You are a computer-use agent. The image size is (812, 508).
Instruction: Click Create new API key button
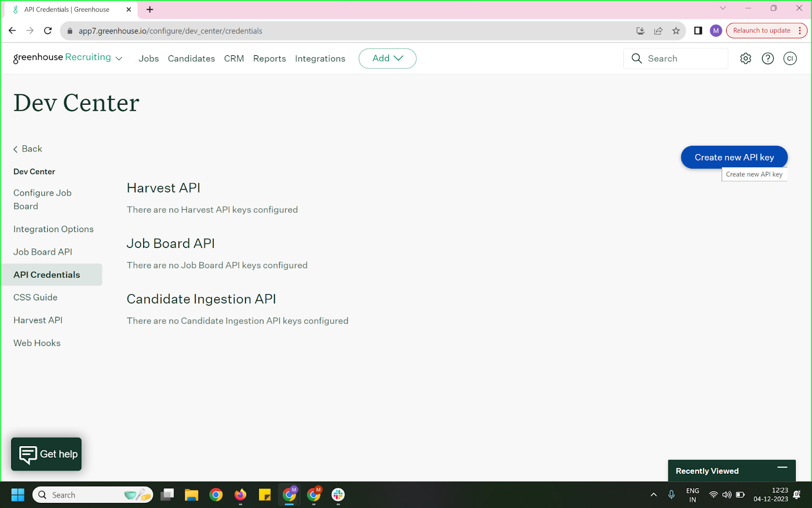[x=734, y=157]
